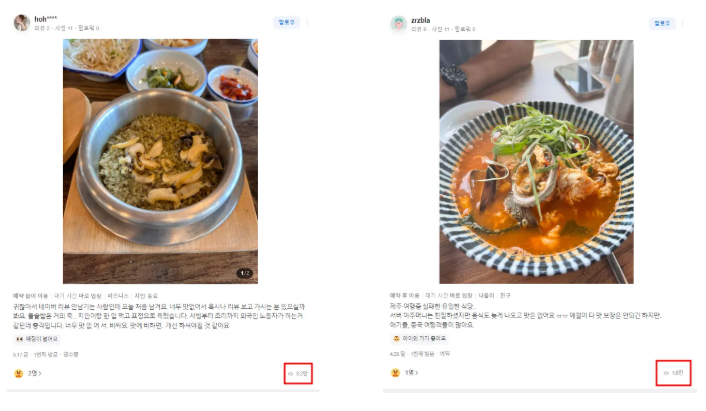Viewport: 706px width, 411px height.
Task: Toggle follow button for hoh****
Action: (x=286, y=22)
